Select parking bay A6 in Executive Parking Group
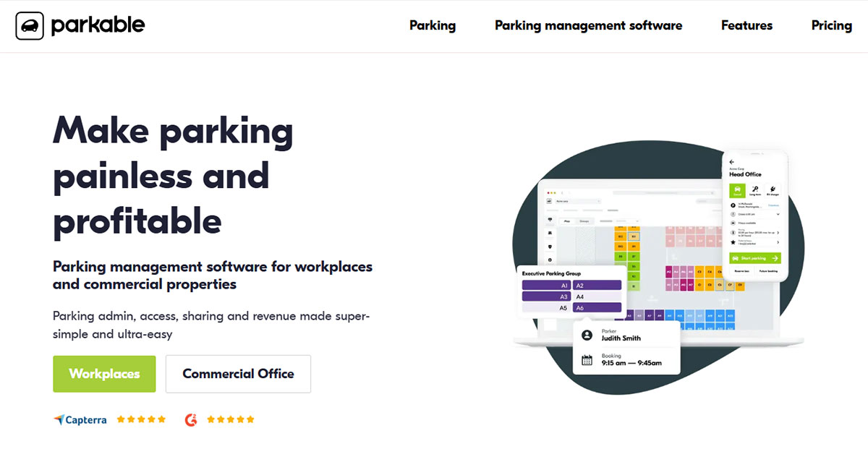 [x=597, y=308]
